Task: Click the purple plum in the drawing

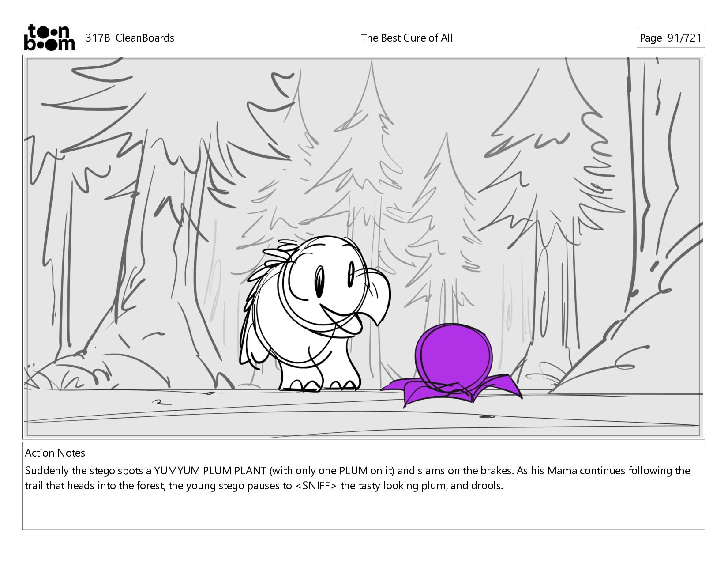Action: coord(454,359)
